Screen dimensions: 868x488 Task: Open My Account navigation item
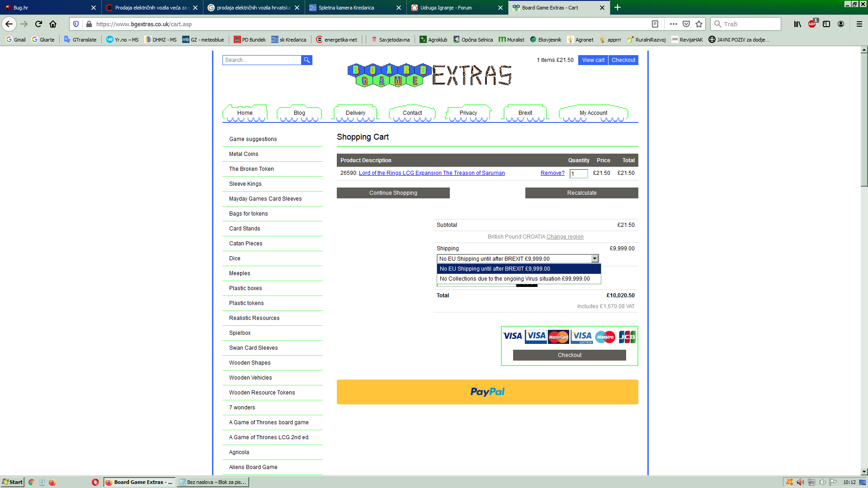point(594,113)
